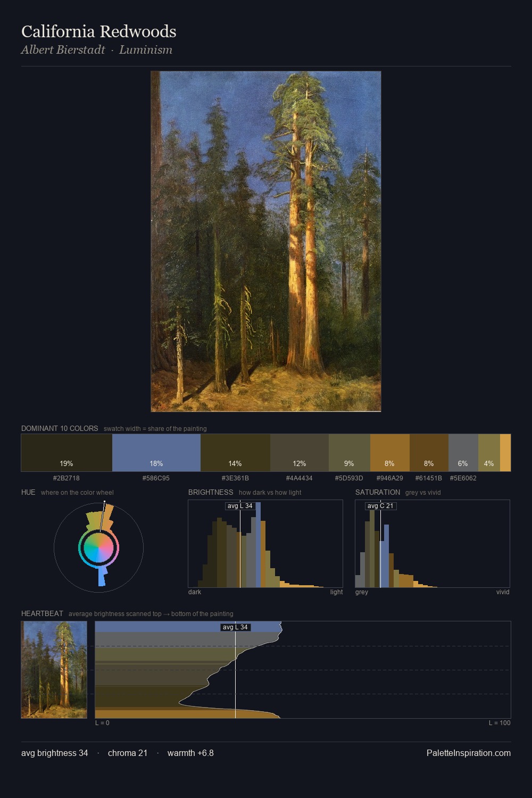Click the hex code #946A29
This screenshot has width=532, height=798.
[389, 478]
